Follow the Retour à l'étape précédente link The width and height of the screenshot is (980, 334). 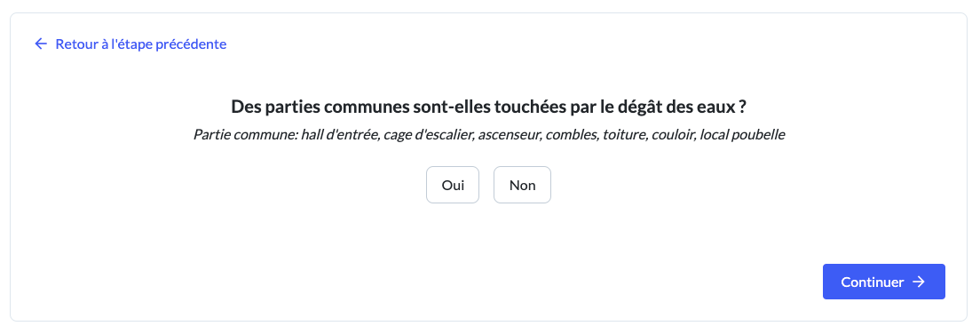point(130,44)
